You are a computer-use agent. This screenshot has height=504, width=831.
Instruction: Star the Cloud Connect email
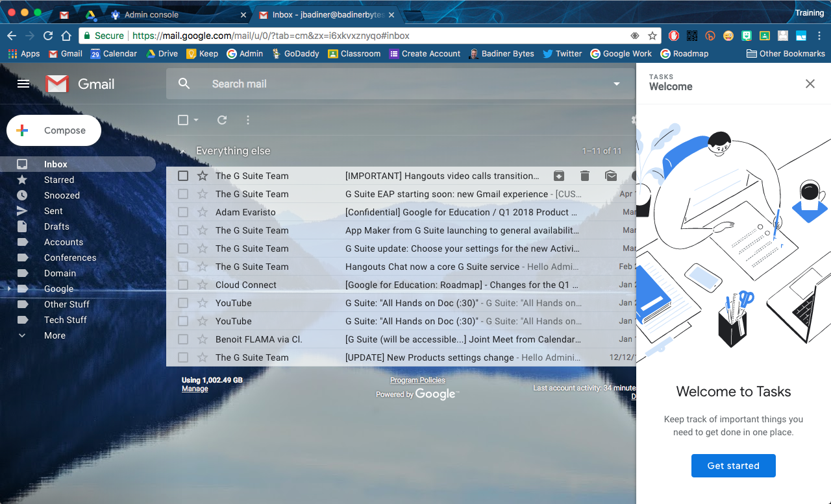[x=203, y=285]
